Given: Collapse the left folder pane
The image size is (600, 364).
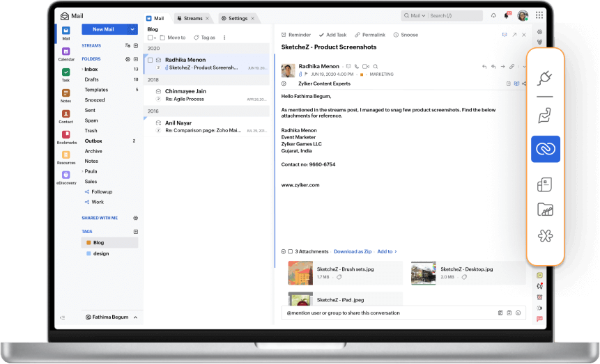Looking at the screenshot, I should pos(63,318).
